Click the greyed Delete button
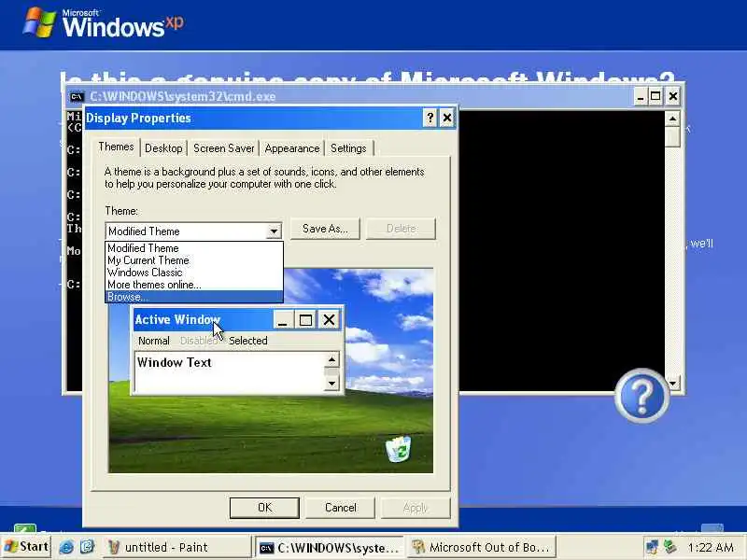The image size is (747, 560). (x=401, y=229)
